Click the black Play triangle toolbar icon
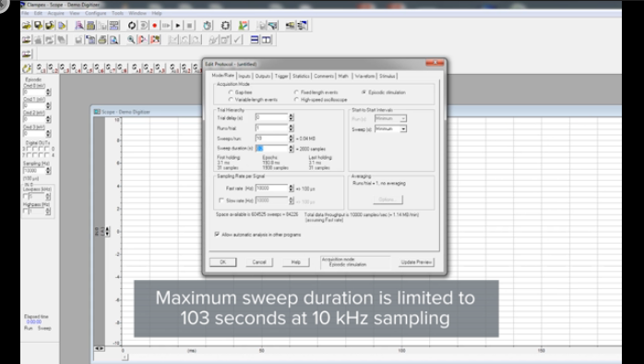Image resolution: width=644 pixels, height=364 pixels. point(177,26)
